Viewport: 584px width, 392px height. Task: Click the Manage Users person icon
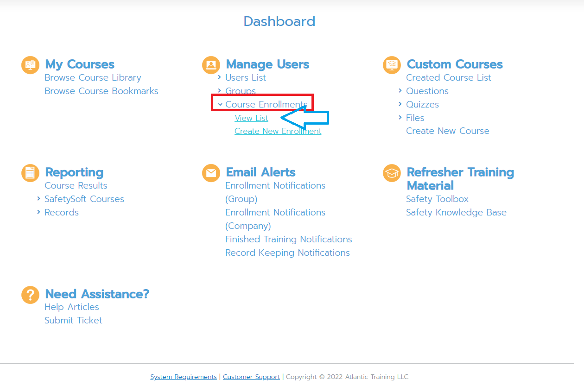pyautogui.click(x=211, y=65)
